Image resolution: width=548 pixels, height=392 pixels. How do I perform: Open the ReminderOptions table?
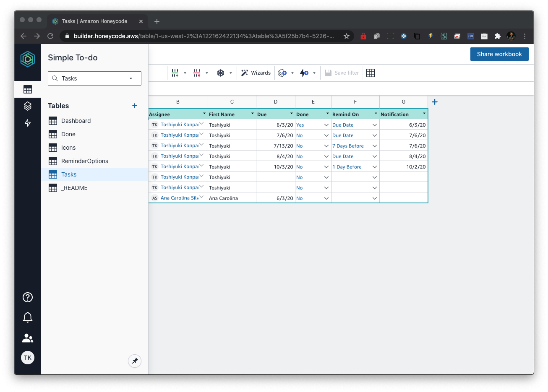[x=94, y=161]
